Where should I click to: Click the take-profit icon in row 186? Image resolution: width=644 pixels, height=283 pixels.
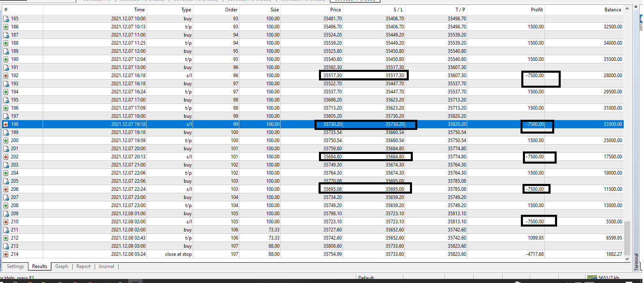[6, 27]
